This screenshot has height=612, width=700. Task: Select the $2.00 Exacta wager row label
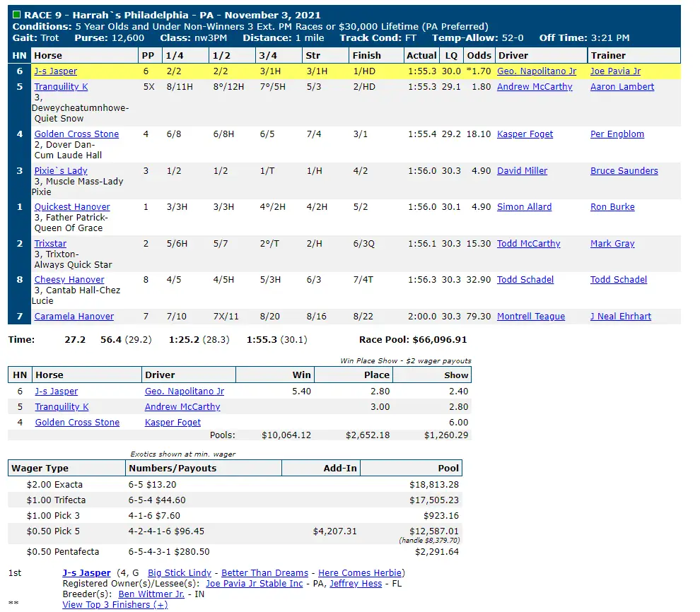(54, 484)
